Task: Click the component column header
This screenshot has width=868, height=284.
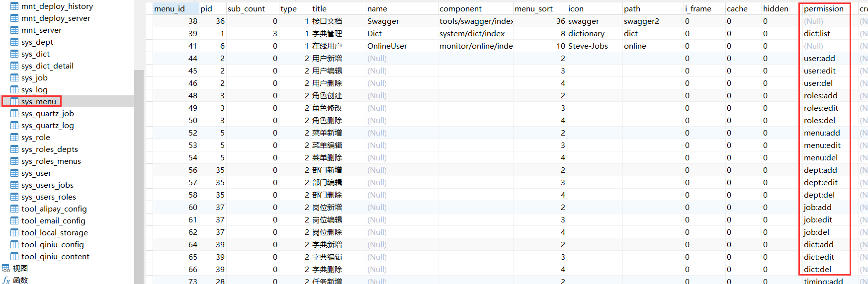Action: coord(475,9)
